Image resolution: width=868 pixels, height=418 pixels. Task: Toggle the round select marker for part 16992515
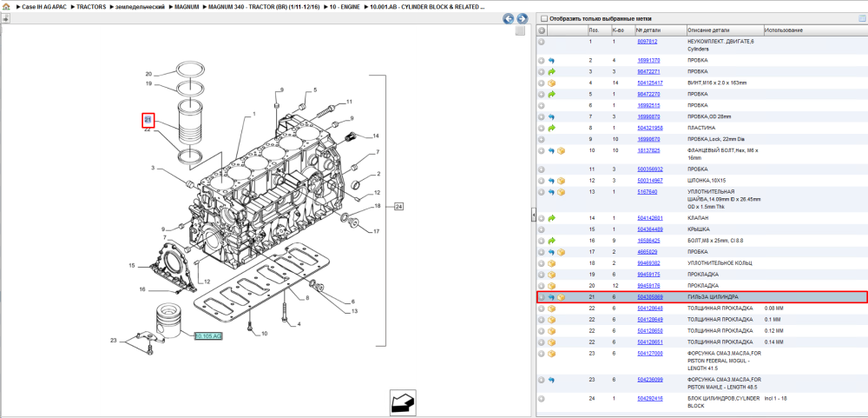542,105
